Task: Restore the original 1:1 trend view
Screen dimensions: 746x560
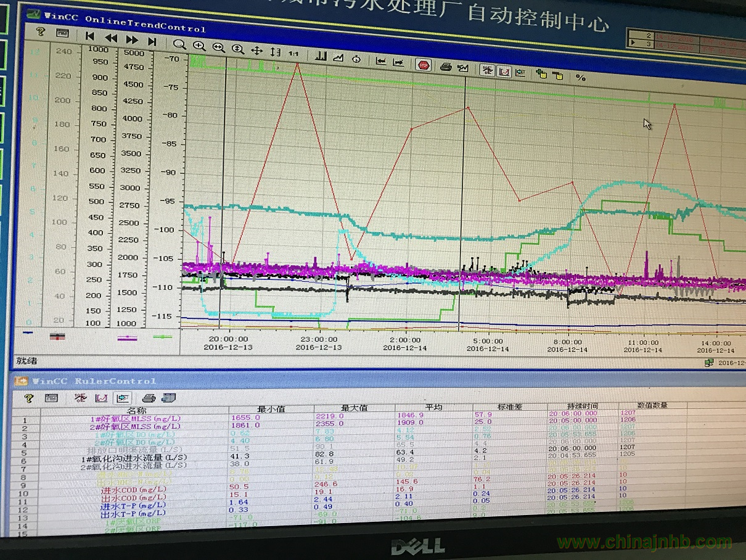Action: [x=293, y=54]
